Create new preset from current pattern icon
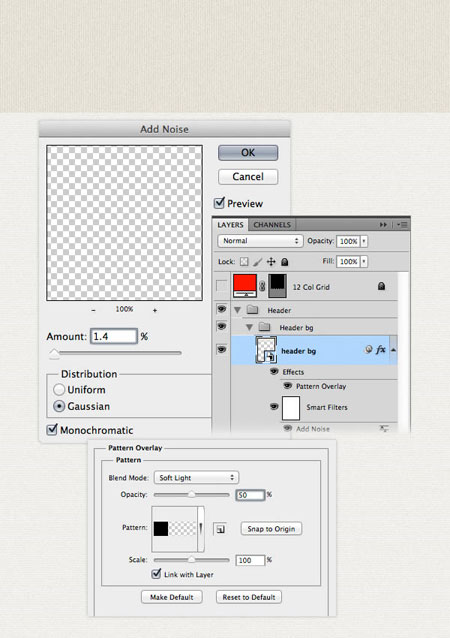The height and width of the screenshot is (638, 450). point(220,529)
